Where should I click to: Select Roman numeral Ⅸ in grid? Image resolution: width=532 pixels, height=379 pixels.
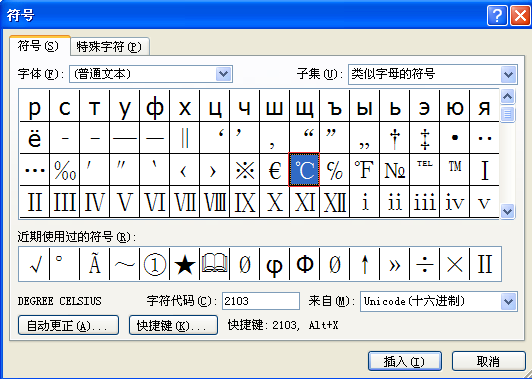244,202
